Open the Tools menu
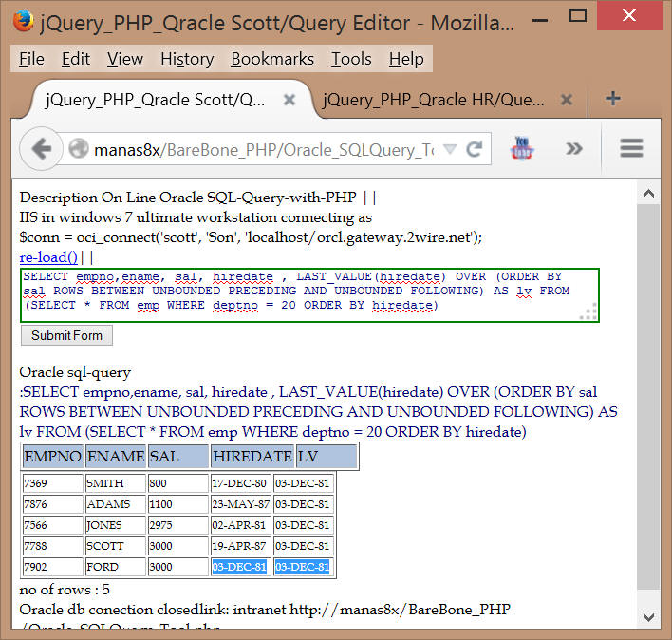 pos(351,59)
